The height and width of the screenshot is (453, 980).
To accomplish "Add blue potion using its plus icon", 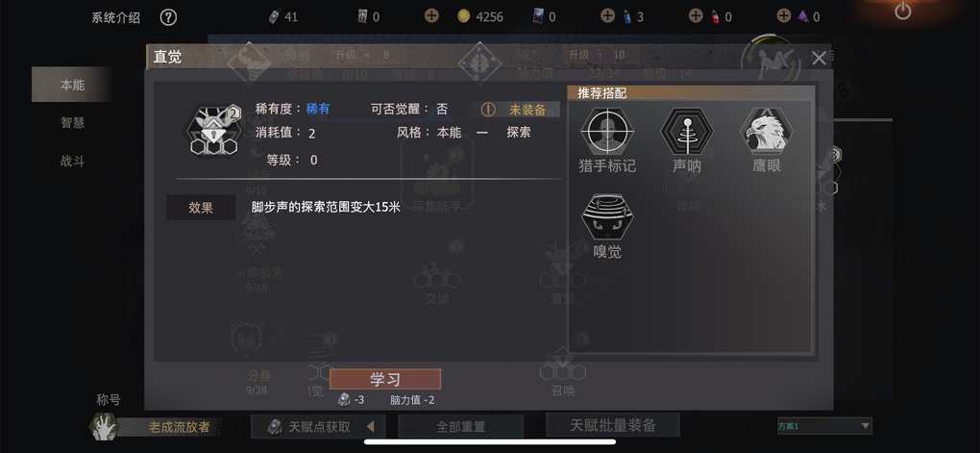I will point(607,15).
